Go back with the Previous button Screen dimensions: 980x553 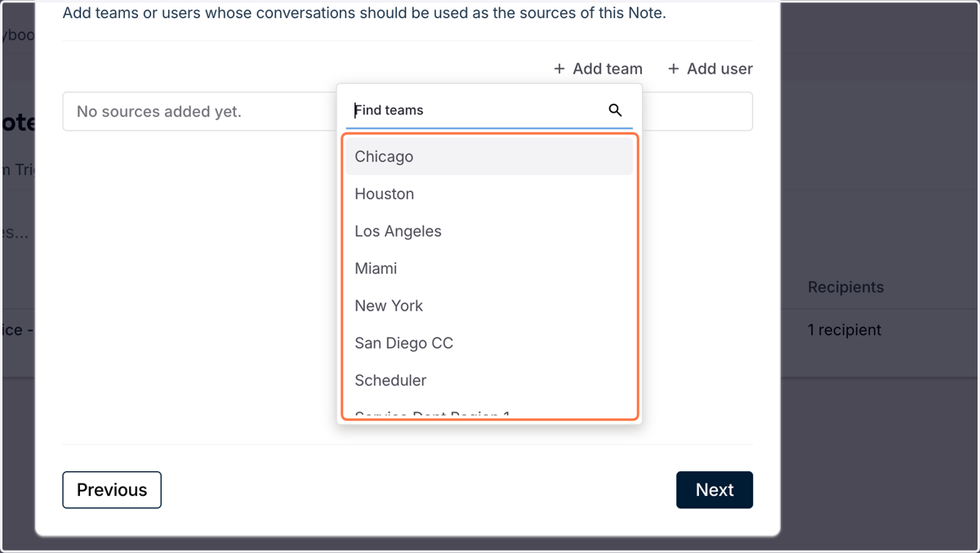pyautogui.click(x=112, y=490)
